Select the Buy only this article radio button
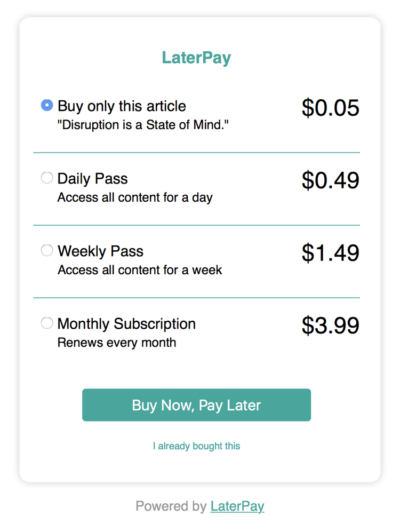Screen dimensions: 400x532 coord(47,105)
